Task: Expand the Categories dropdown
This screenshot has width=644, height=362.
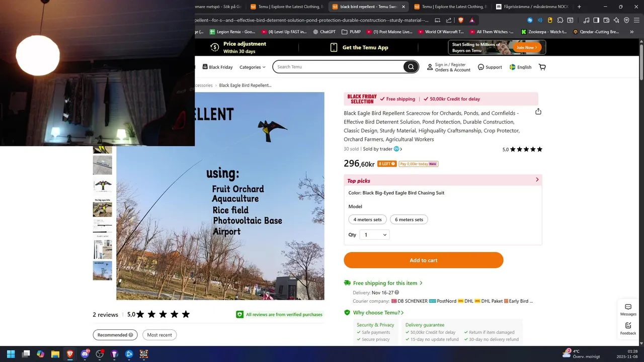Action: click(x=252, y=67)
